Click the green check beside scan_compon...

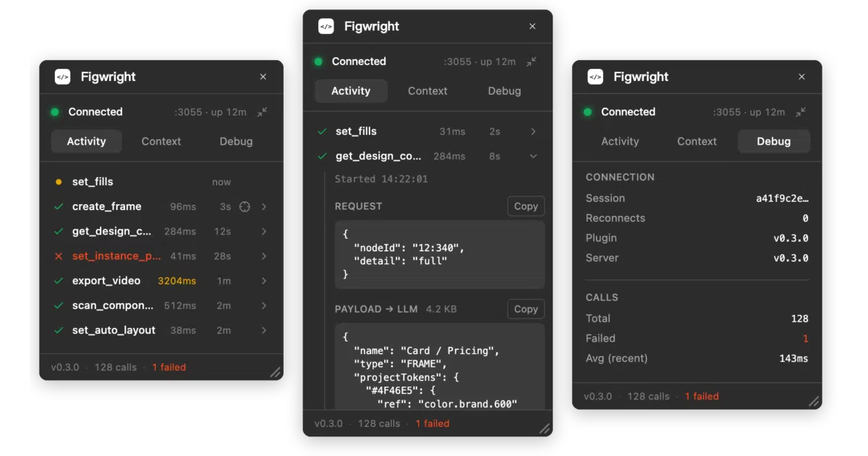[59, 305]
